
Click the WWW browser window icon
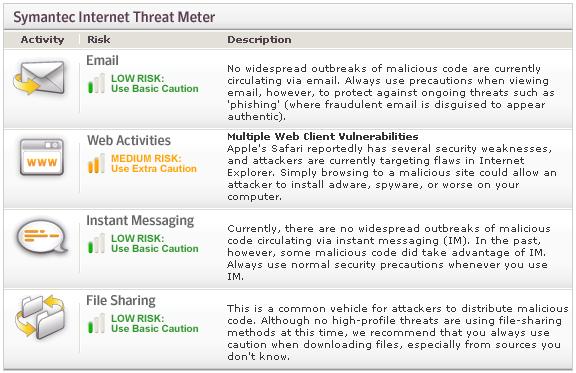click(42, 157)
